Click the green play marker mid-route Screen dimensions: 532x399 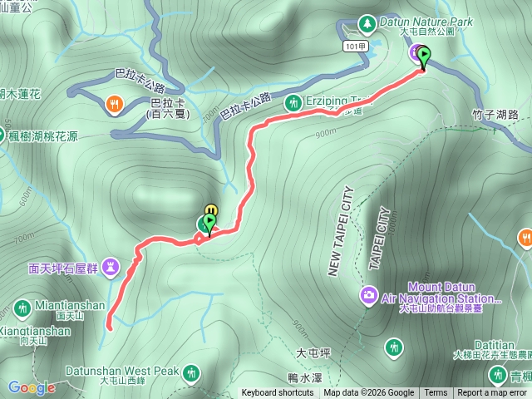coord(210,224)
